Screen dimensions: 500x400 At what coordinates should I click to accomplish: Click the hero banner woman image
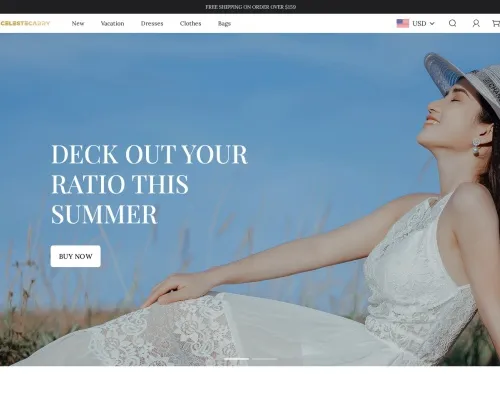coord(250,199)
